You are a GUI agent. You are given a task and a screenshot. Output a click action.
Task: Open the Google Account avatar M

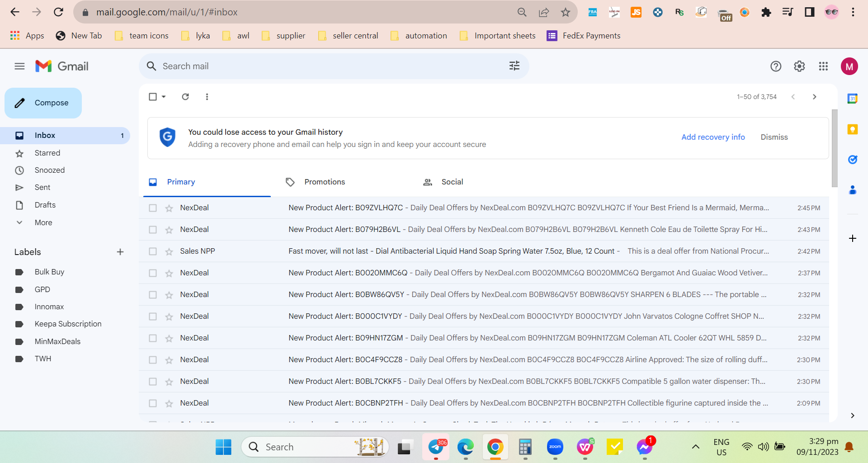(x=849, y=66)
